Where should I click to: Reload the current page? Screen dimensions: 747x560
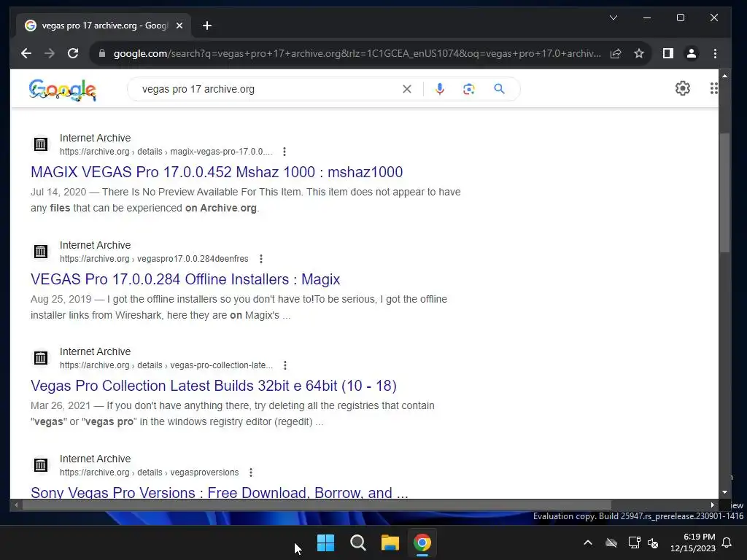(73, 53)
